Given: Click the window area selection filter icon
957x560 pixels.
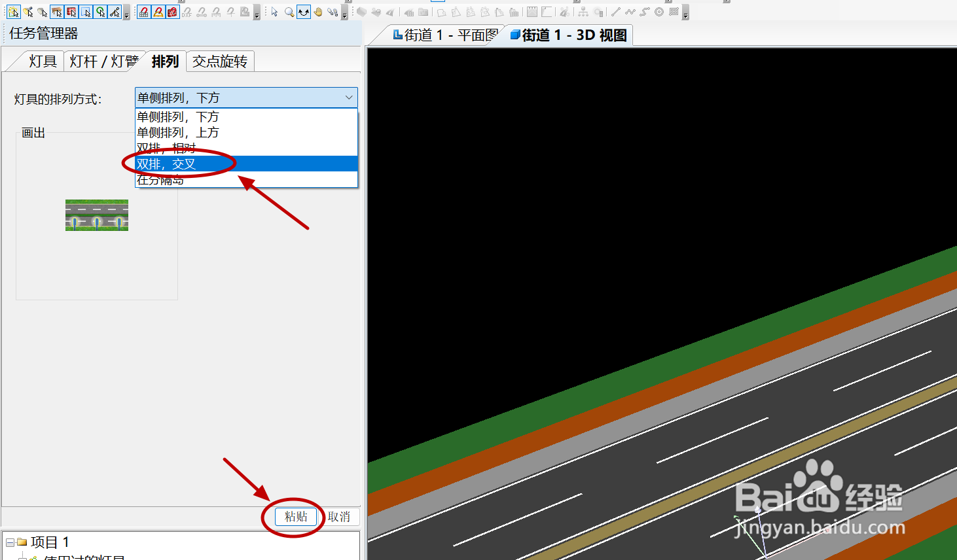Looking at the screenshot, I should 86,12.
